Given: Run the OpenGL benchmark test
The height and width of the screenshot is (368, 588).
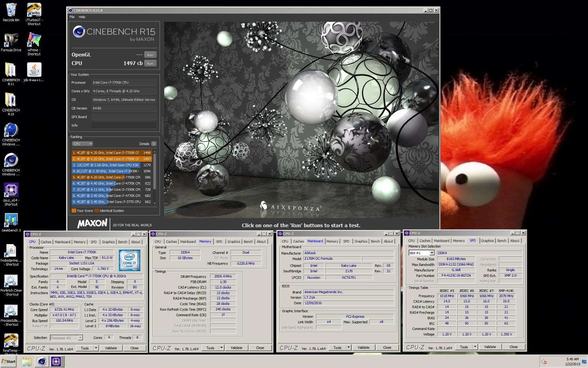Looking at the screenshot, I should point(150,55).
